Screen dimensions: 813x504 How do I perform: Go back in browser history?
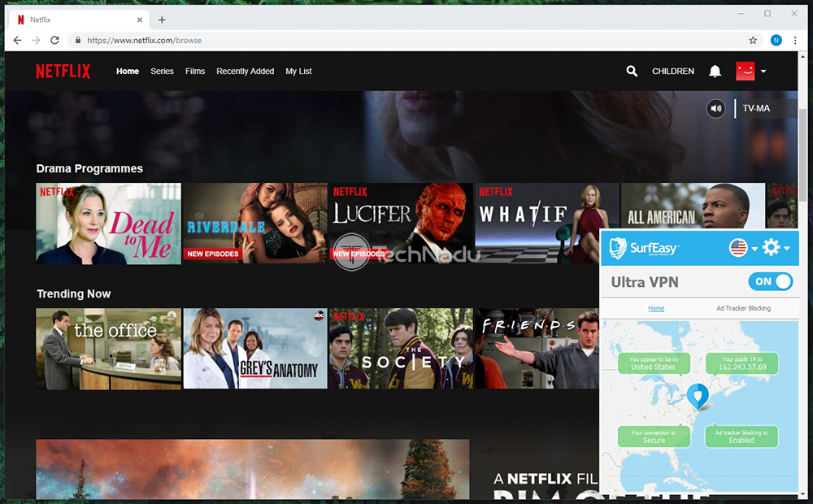coord(17,41)
